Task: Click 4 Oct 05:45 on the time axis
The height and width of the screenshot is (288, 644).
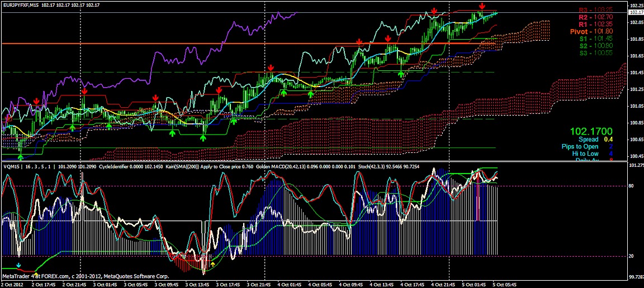Action: click(320, 284)
